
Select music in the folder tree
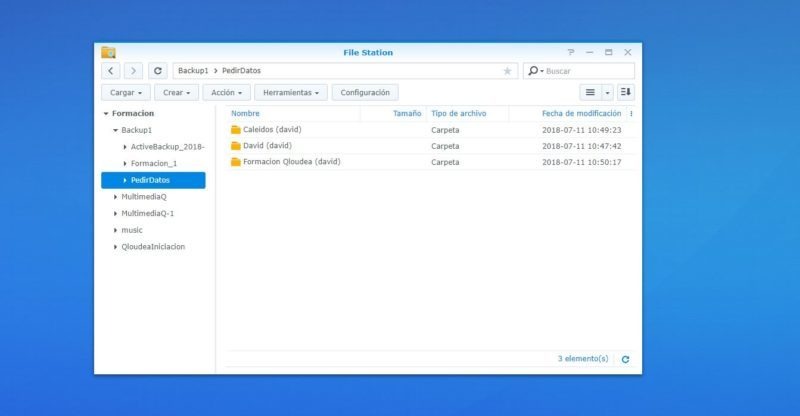132,230
